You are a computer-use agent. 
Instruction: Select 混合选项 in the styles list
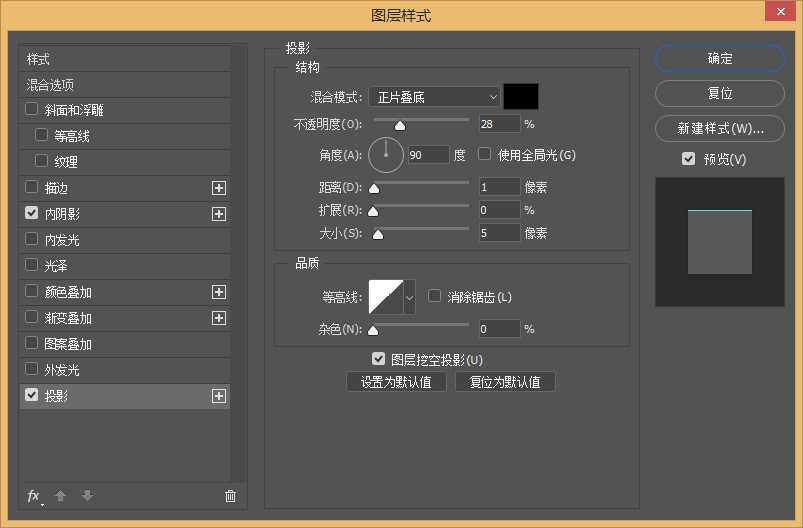[x=51, y=85]
